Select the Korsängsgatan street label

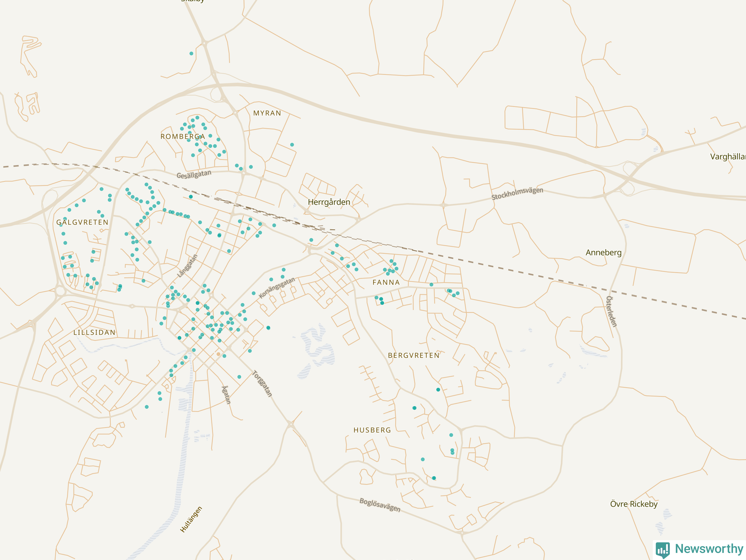click(277, 288)
